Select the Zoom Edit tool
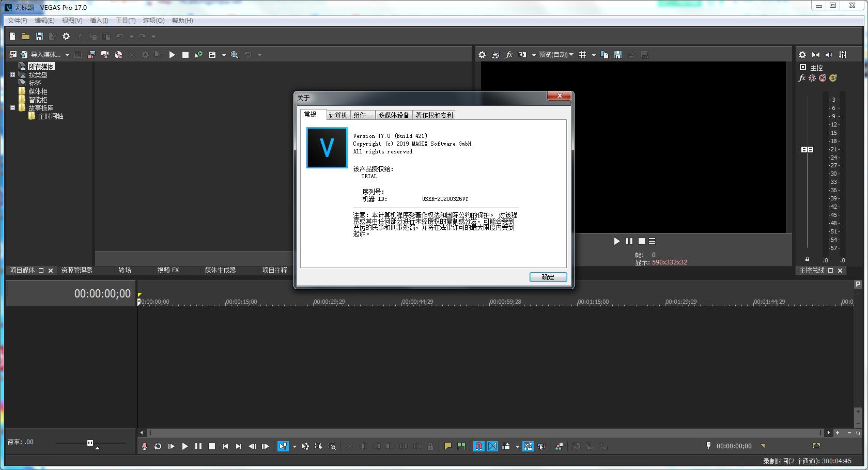 [332, 446]
